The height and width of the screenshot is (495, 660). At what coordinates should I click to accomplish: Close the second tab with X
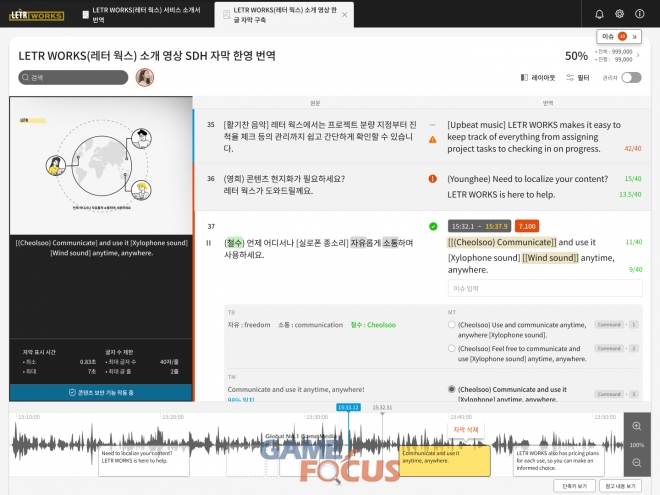tap(344, 15)
